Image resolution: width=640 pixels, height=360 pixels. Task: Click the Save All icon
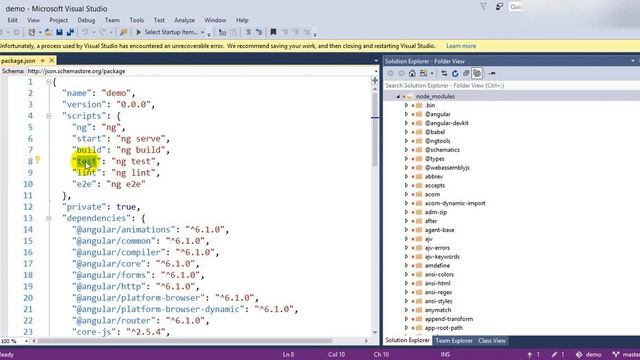[70, 32]
